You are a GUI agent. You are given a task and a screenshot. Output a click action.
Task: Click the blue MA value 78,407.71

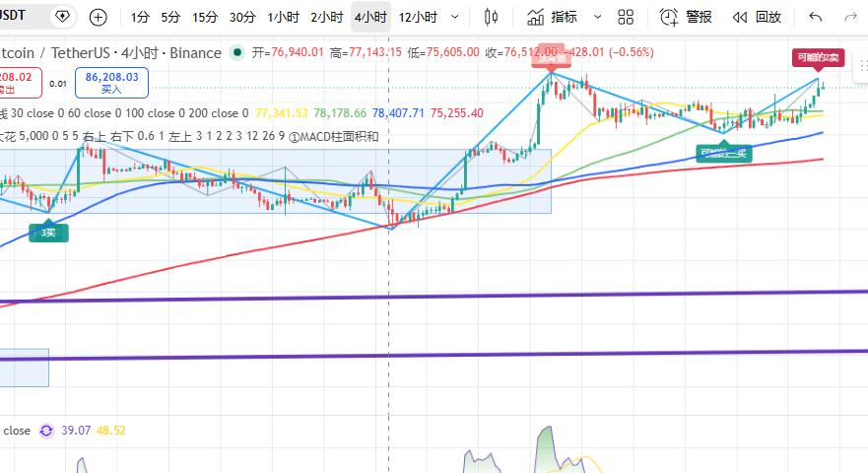coord(398,113)
